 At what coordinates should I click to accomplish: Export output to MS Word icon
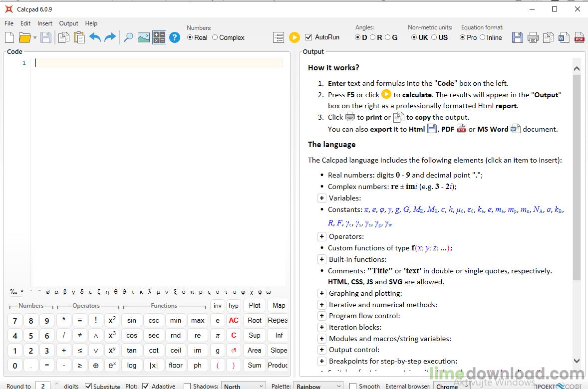click(x=564, y=37)
